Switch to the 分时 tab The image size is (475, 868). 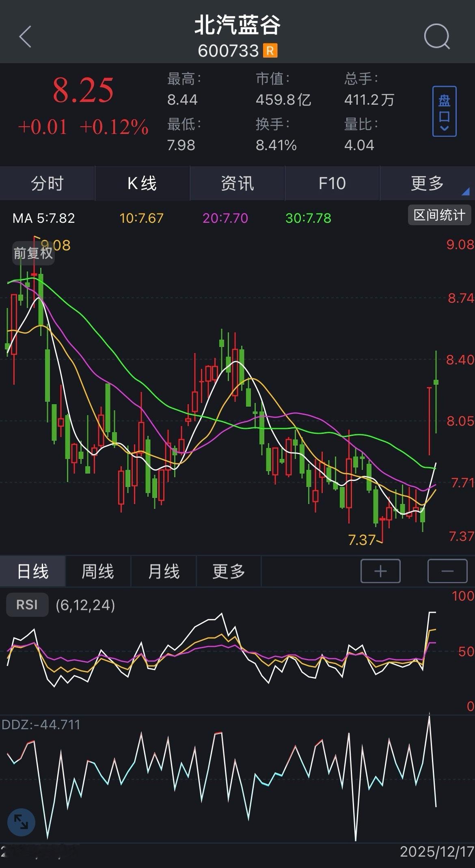pyautogui.click(x=47, y=183)
